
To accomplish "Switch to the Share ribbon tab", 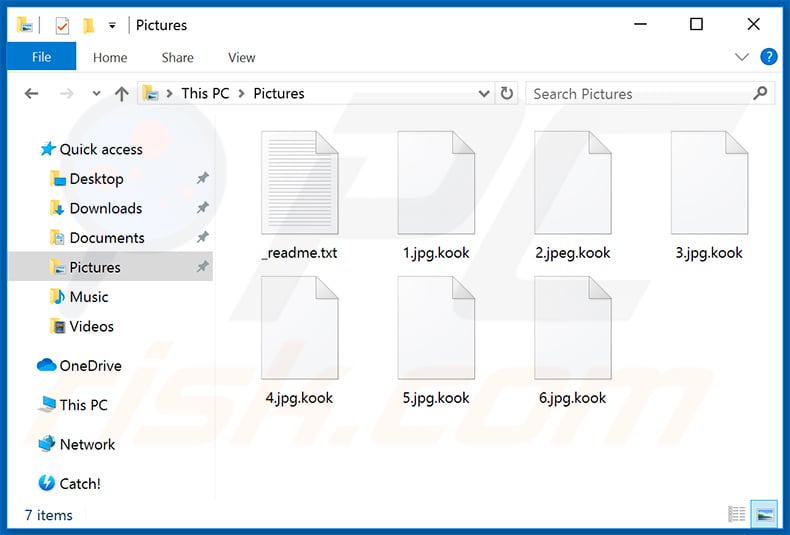I will 177,57.
